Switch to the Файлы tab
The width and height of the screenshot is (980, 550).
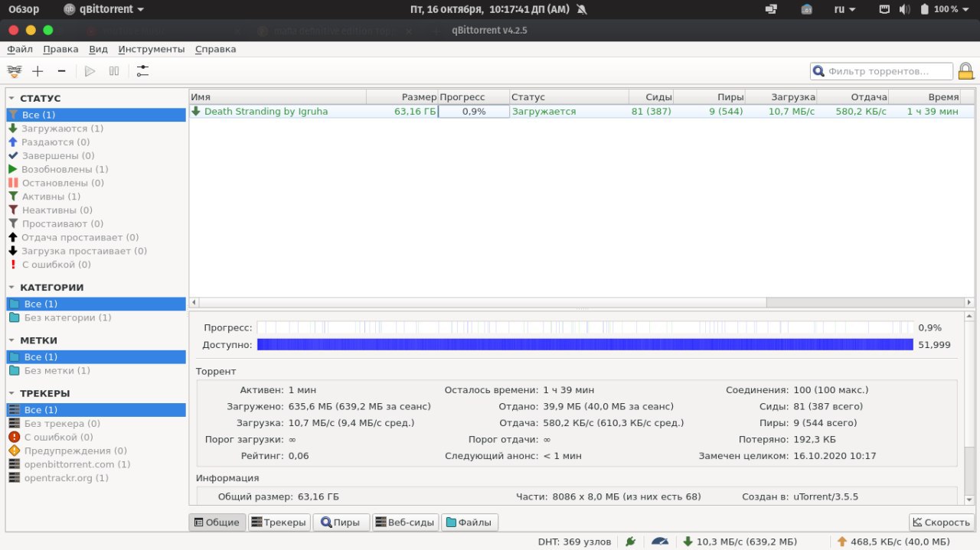click(x=469, y=522)
